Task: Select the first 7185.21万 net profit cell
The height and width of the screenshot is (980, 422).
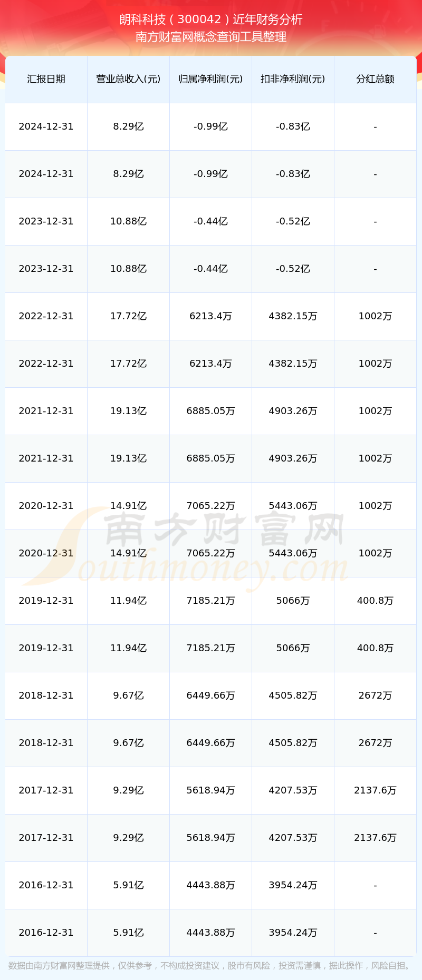Action: pyautogui.click(x=210, y=601)
